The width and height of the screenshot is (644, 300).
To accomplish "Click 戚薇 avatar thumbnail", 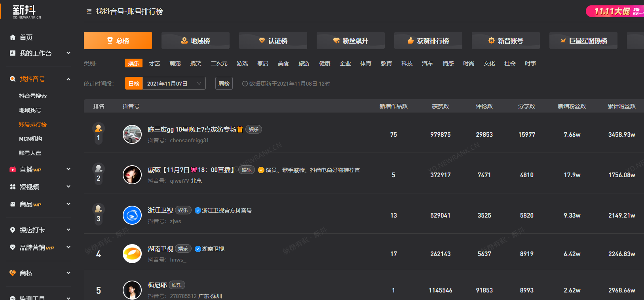I will [132, 175].
